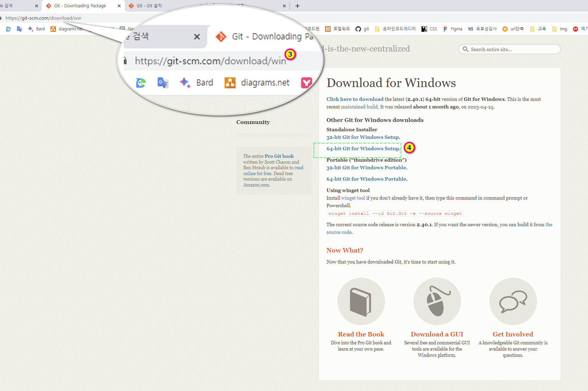
Task: Click the Get Involved speech bubbles icon
Action: click(x=513, y=301)
